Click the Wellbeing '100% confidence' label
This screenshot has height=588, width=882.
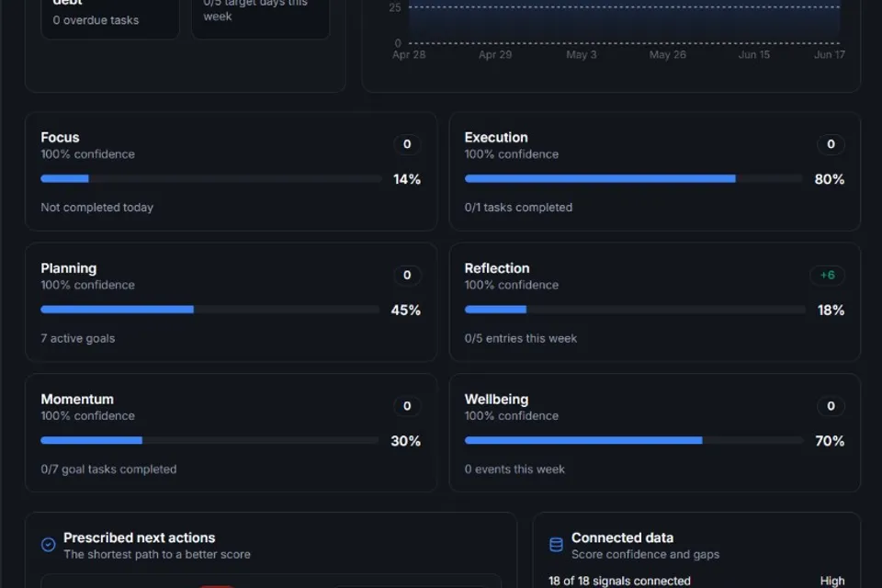pyautogui.click(x=512, y=416)
